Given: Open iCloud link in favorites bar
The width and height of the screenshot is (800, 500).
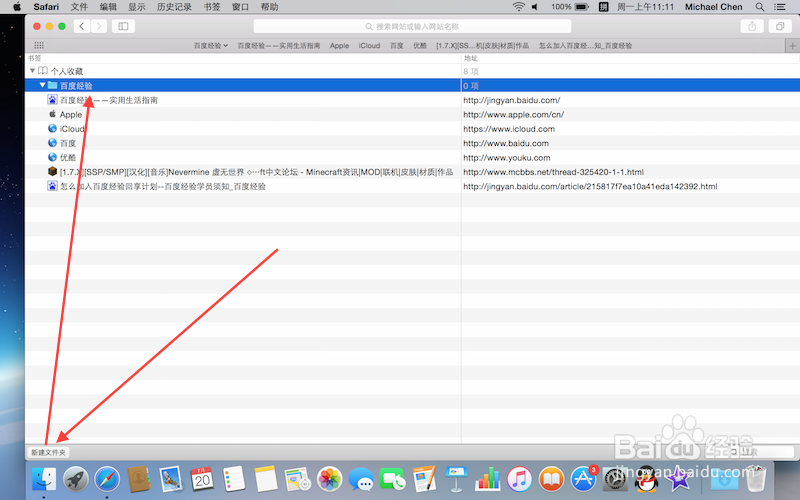Looking at the screenshot, I should (x=369, y=45).
